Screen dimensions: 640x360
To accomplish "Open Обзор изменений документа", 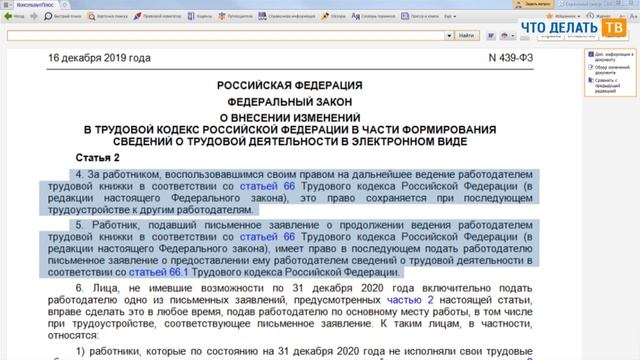I will point(609,70).
